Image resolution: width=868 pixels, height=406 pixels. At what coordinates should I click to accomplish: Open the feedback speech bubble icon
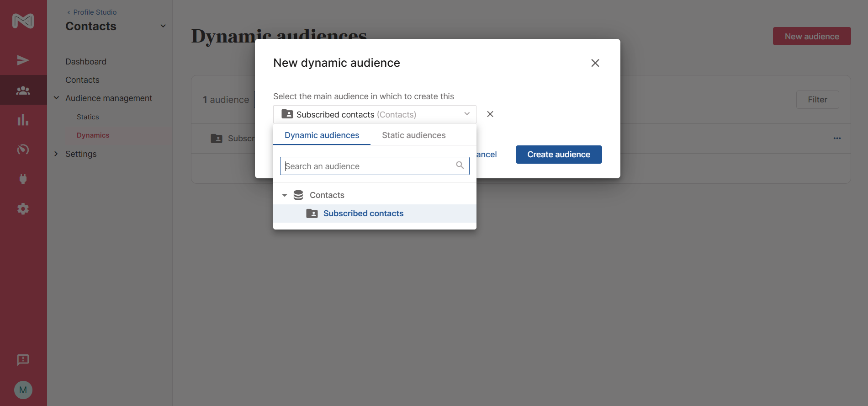pyautogui.click(x=23, y=360)
